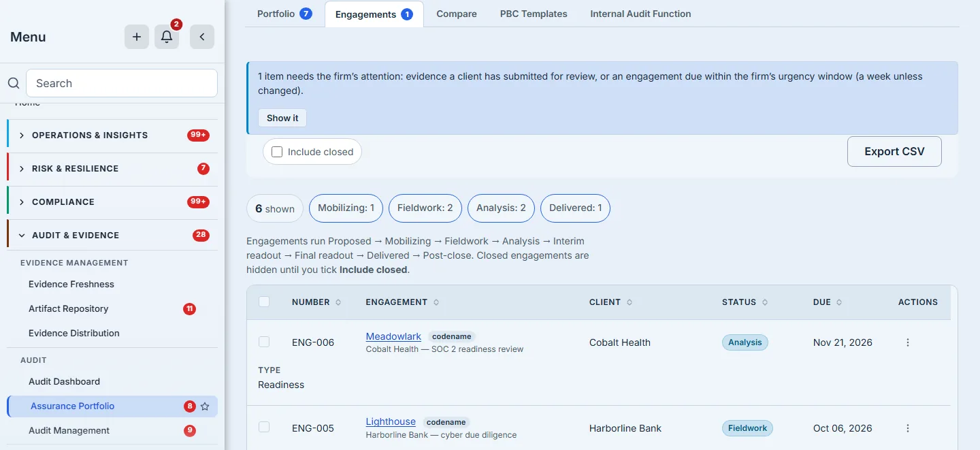Click the Readiness type value
The image size is (980, 450).
click(281, 385)
